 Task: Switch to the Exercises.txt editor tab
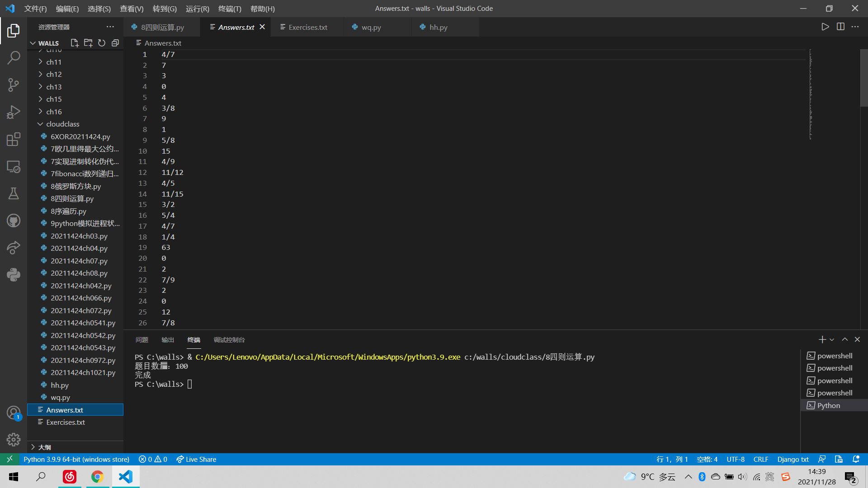point(307,27)
